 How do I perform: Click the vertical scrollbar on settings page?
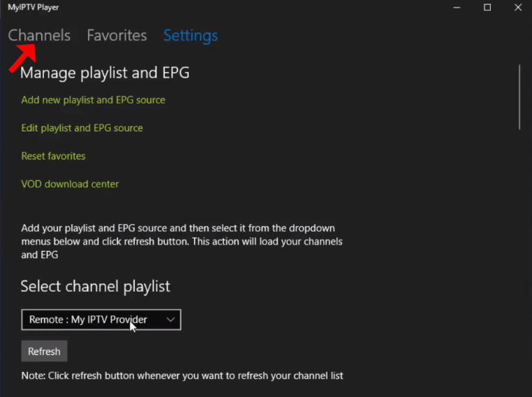(519, 96)
